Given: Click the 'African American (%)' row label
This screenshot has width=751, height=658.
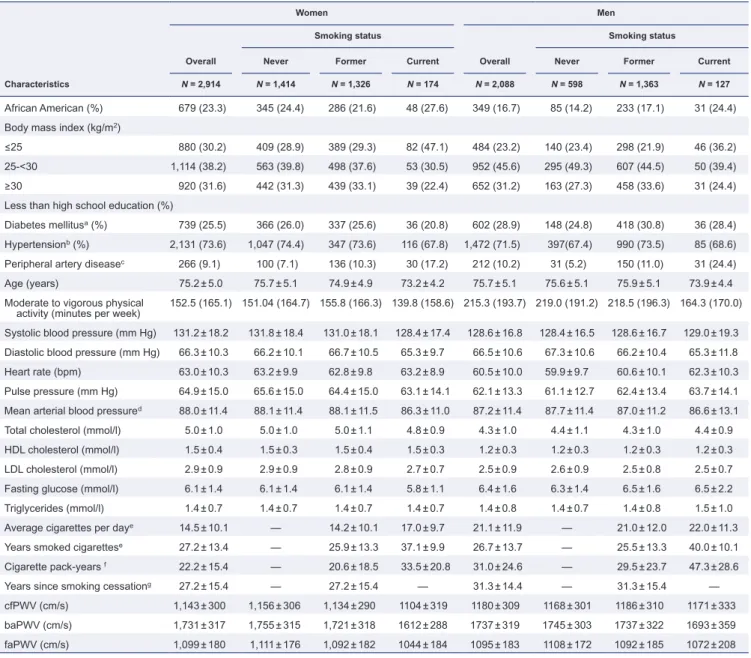Looking at the screenshot, I should click(54, 108).
